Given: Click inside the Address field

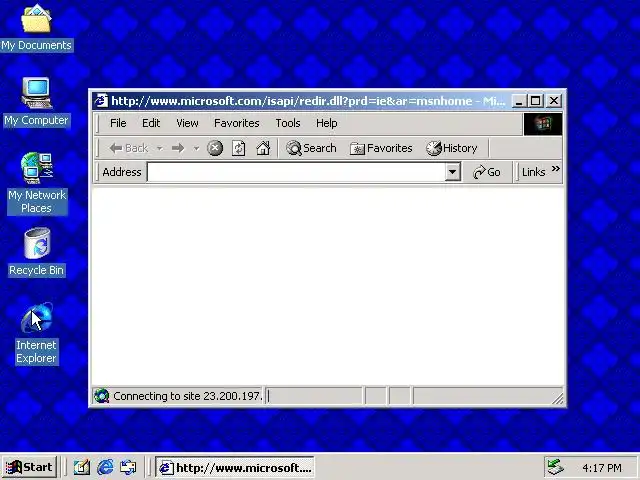Looking at the screenshot, I should 296,172.
